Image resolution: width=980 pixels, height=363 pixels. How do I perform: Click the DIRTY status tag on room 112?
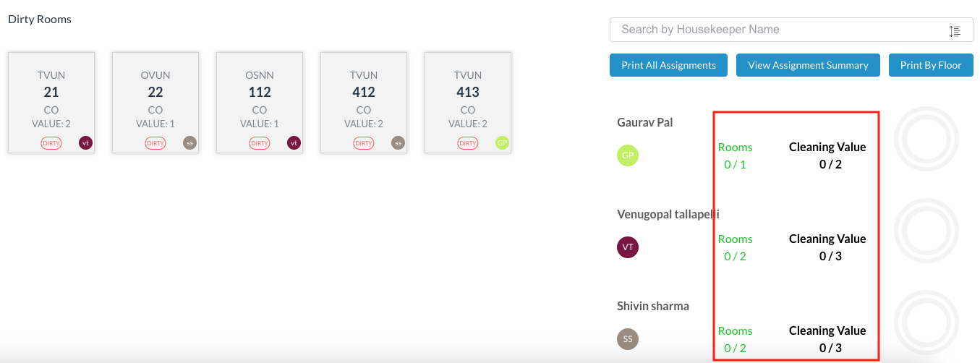coord(260,143)
